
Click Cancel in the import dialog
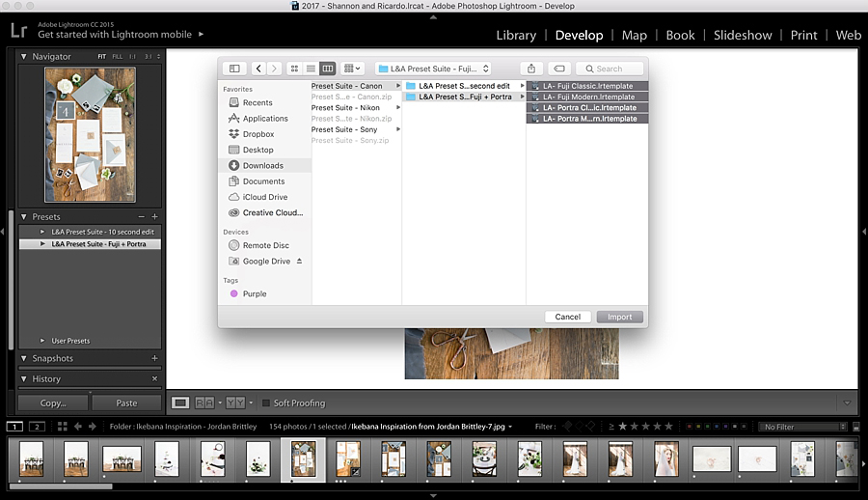pyautogui.click(x=567, y=317)
